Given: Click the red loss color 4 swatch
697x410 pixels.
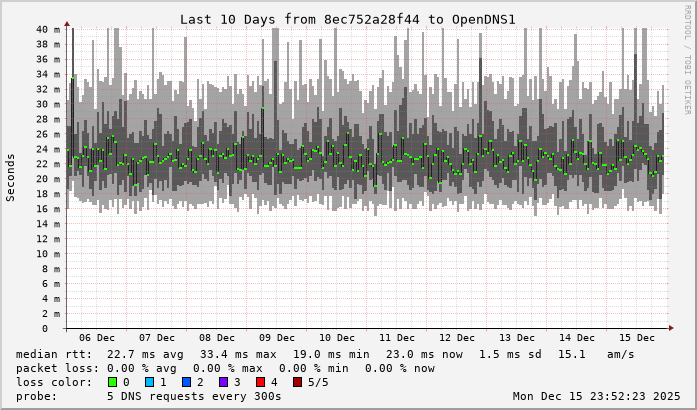Looking at the screenshot, I should pyautogui.click(x=260, y=382).
